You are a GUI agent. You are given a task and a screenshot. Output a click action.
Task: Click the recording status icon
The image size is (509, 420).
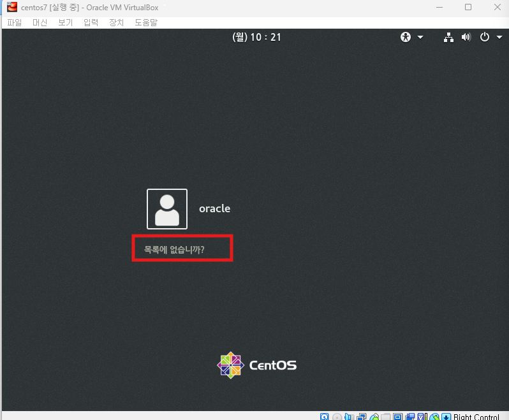pyautogui.click(x=410, y=417)
